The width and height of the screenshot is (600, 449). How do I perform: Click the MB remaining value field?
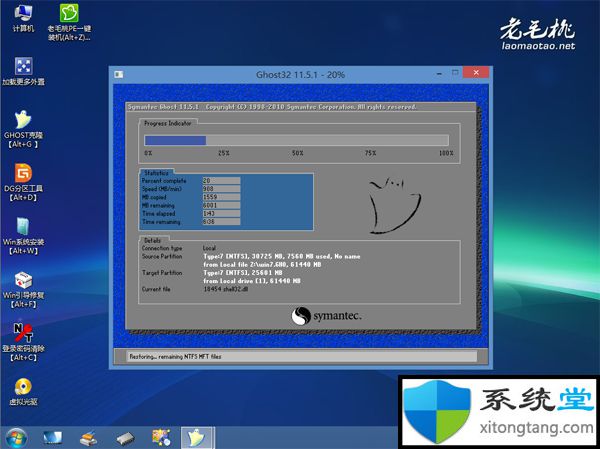(x=221, y=205)
